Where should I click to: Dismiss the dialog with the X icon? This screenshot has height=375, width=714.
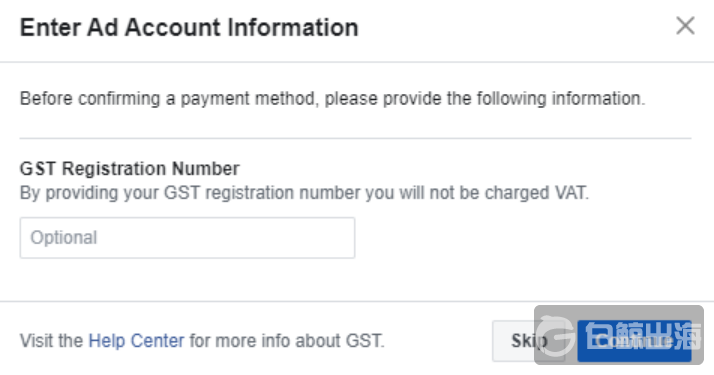coord(685,26)
